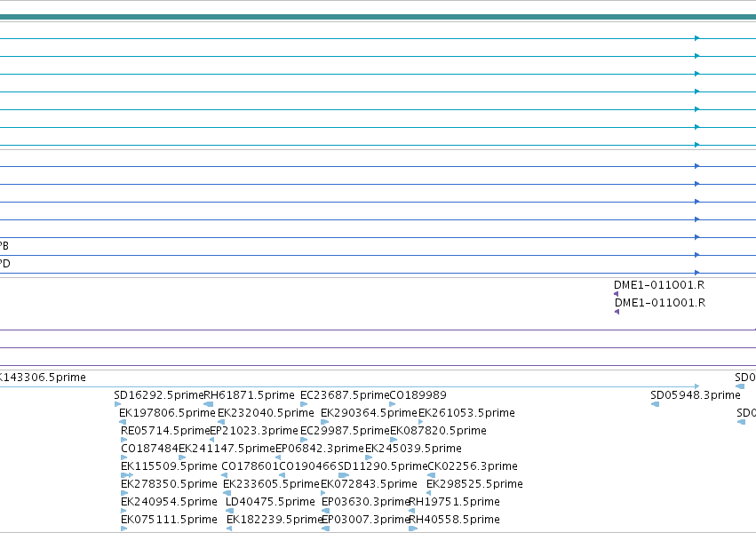Open the EK072843.5prime feature label
Image resolution: width=756 pixels, height=533 pixels.
tap(369, 484)
